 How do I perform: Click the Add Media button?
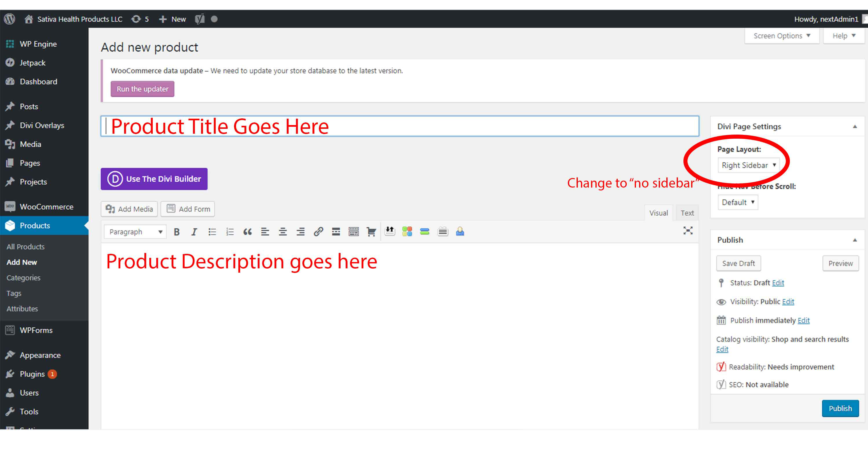coord(129,209)
